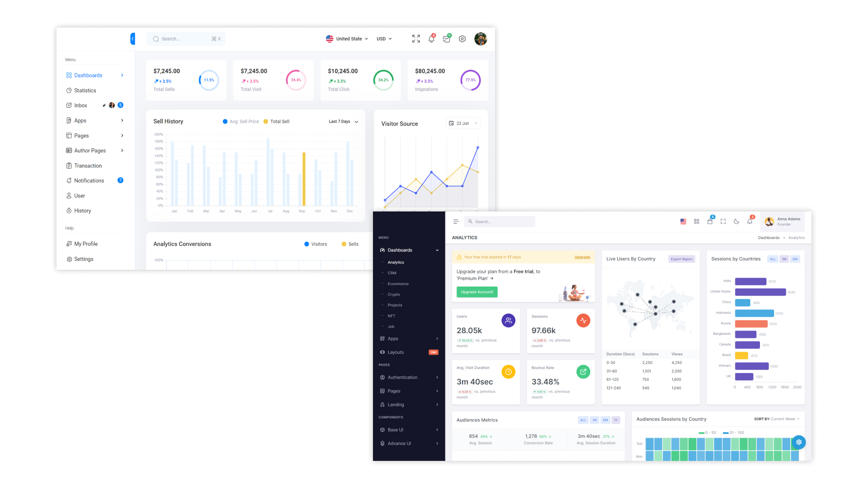Click the 23 Jun date picker dropdown
The image size is (868, 488).
pos(464,123)
